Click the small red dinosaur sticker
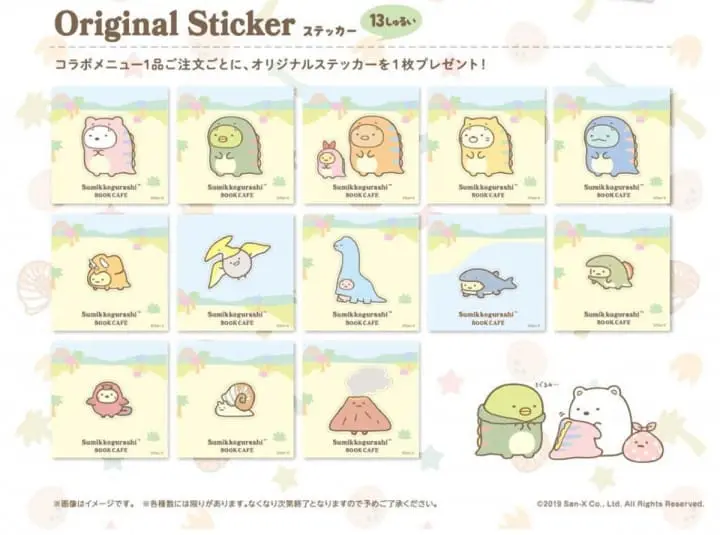720x535 pixels. click(110, 400)
